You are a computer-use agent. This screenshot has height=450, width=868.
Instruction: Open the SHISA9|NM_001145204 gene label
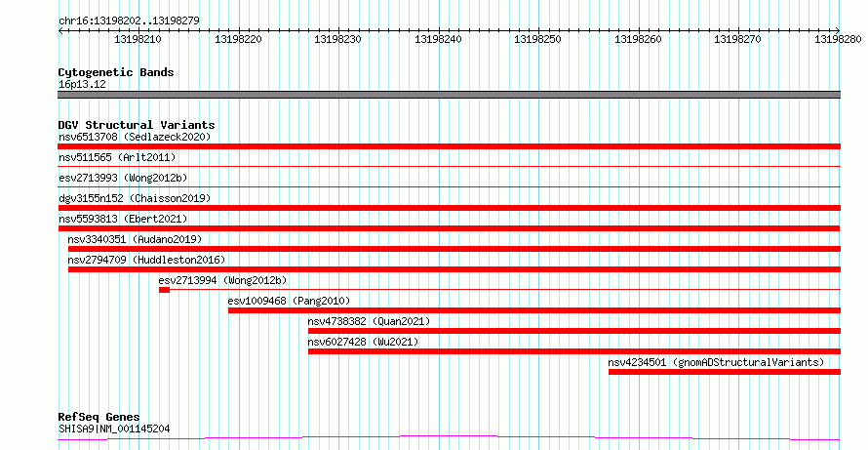pos(114,430)
